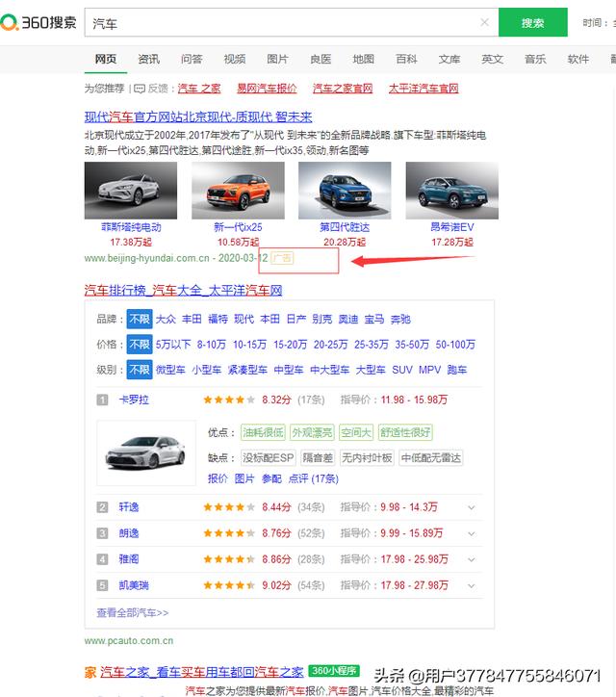Open the 汽车之家_看车买车 result title
616x697 pixels.
point(202,672)
